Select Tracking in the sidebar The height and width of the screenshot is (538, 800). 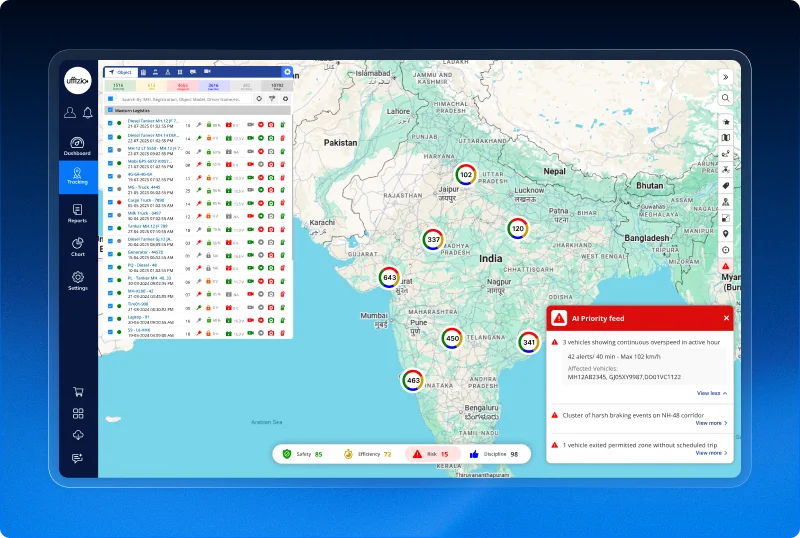click(78, 177)
